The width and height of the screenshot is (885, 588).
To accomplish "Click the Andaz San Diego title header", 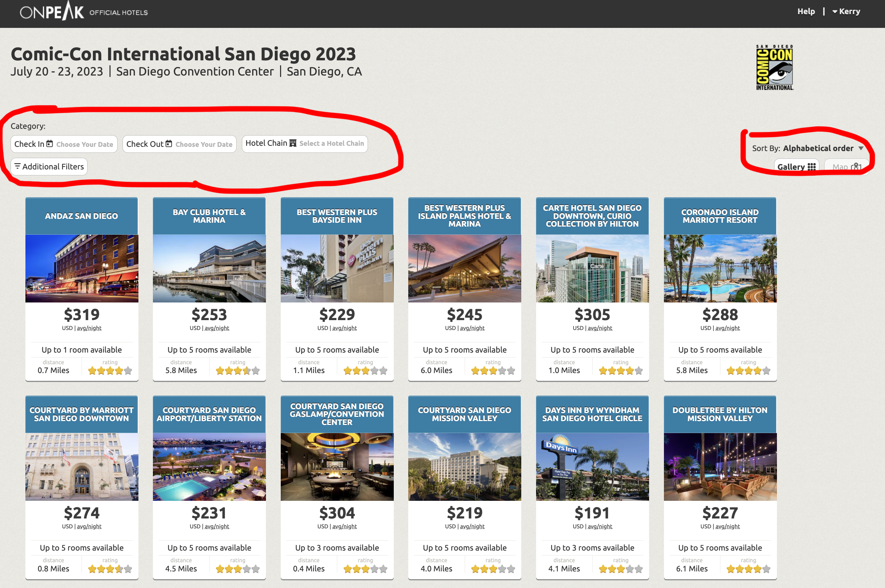I will coord(82,216).
